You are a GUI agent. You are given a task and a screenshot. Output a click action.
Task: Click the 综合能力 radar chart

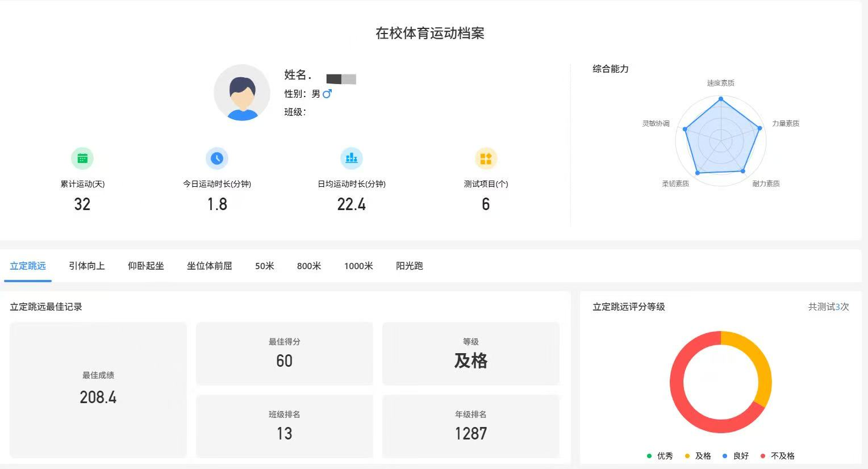click(720, 139)
